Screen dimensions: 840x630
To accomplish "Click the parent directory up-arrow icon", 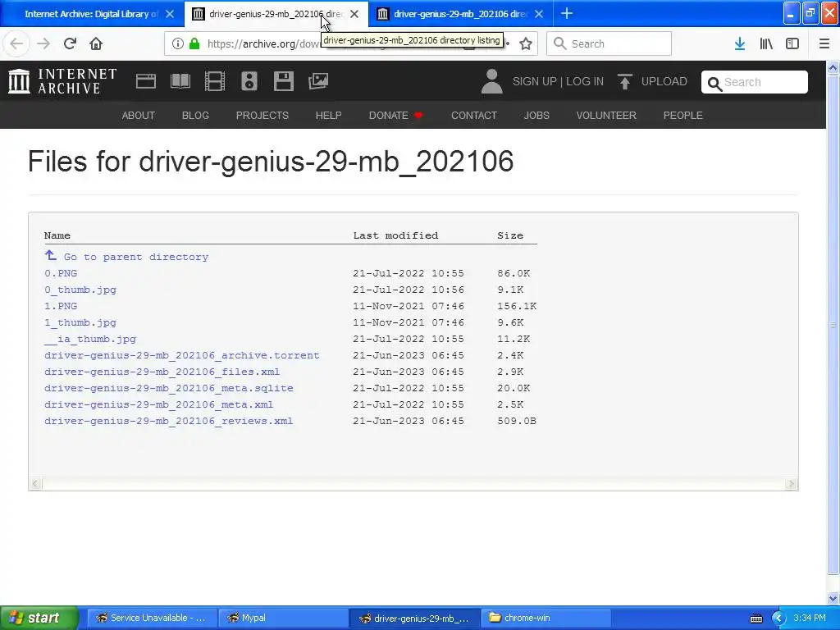I will point(50,256).
